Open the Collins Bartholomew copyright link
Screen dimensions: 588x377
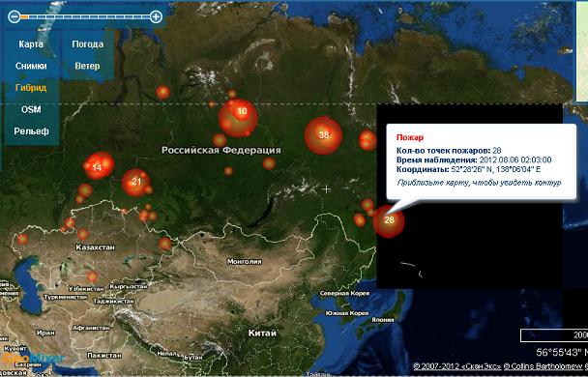tap(544, 366)
